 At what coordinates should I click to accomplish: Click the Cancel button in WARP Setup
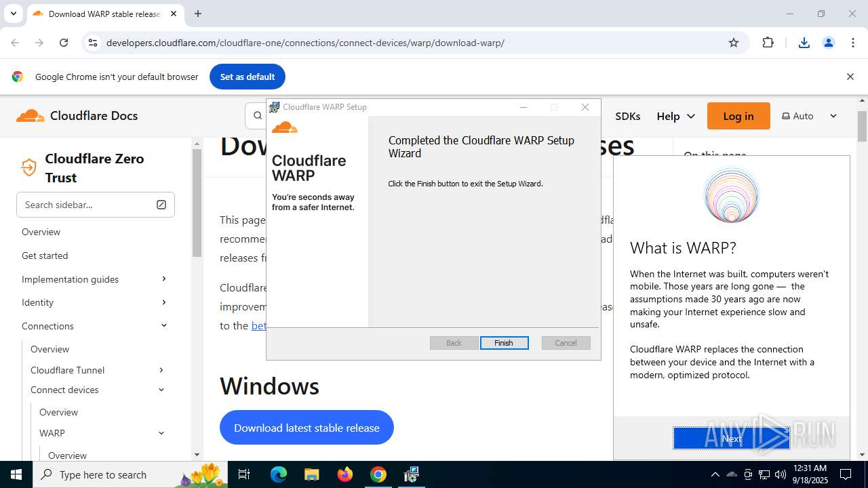566,343
